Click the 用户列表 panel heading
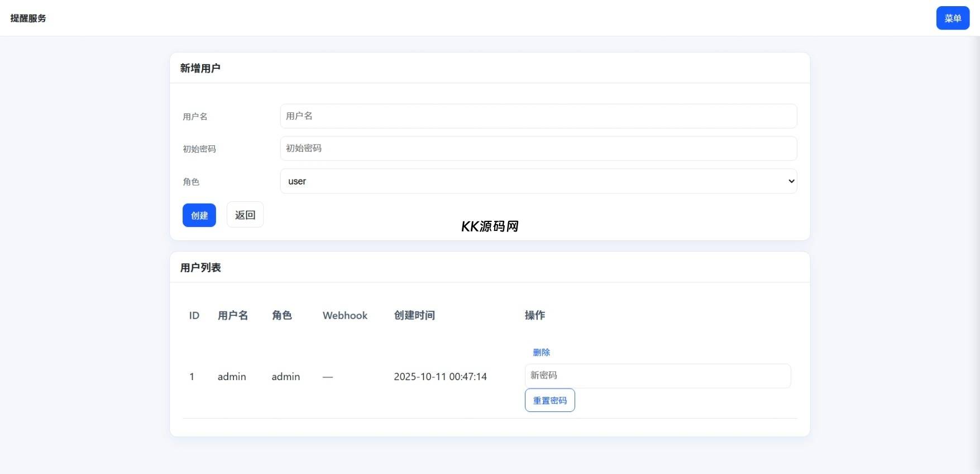 click(x=200, y=268)
